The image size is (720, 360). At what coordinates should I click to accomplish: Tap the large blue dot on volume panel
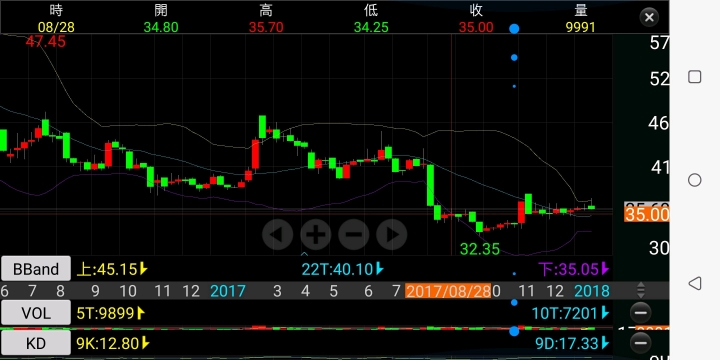point(514,331)
